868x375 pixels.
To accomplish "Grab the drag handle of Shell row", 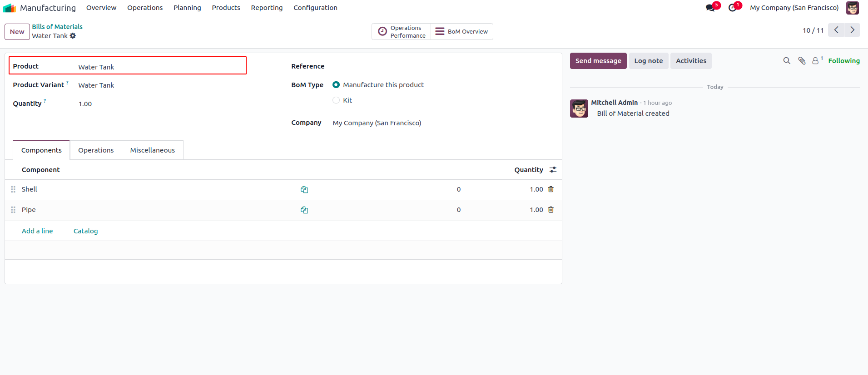I will pos(13,189).
